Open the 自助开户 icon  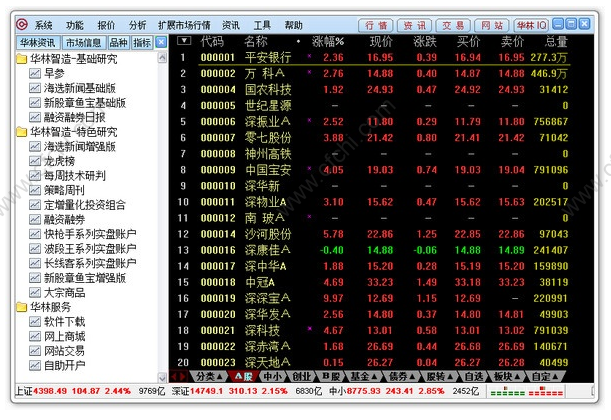[35, 365]
